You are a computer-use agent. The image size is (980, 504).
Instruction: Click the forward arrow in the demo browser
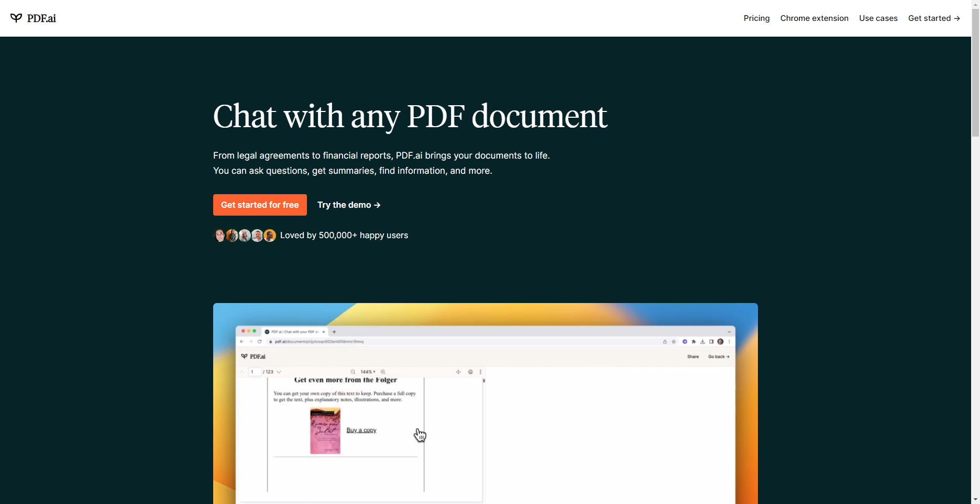[x=250, y=341]
